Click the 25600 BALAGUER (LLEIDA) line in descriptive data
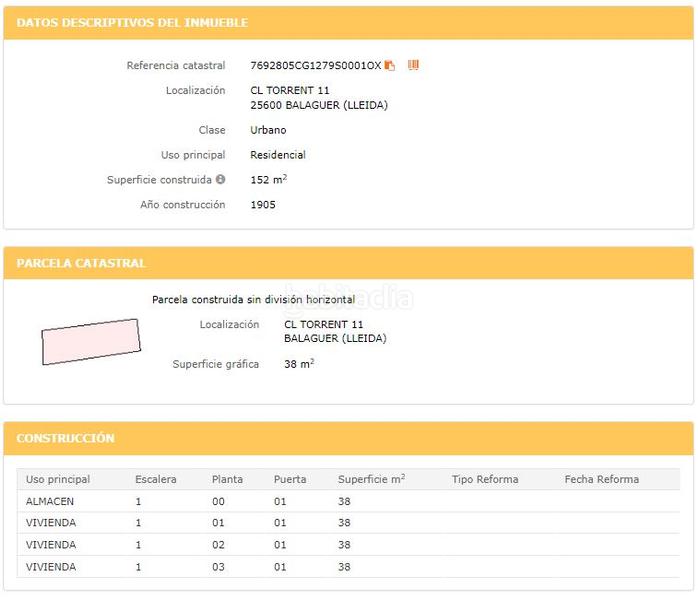Image resolution: width=698 pixels, height=600 pixels. click(319, 105)
